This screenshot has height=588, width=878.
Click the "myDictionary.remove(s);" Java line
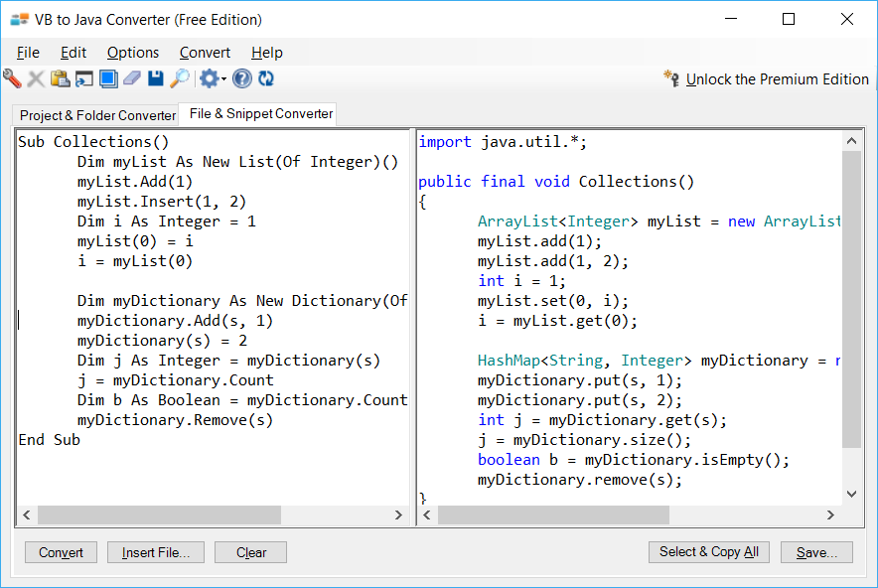(x=580, y=480)
